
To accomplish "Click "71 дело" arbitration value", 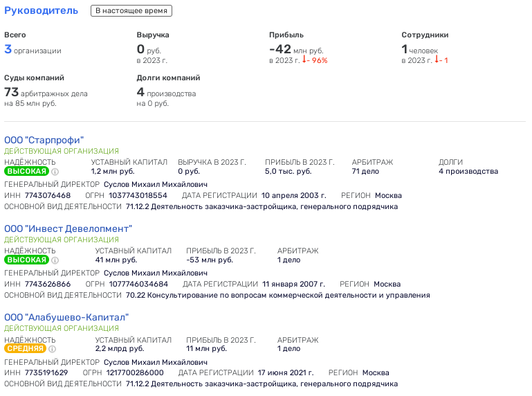I will [365, 172].
